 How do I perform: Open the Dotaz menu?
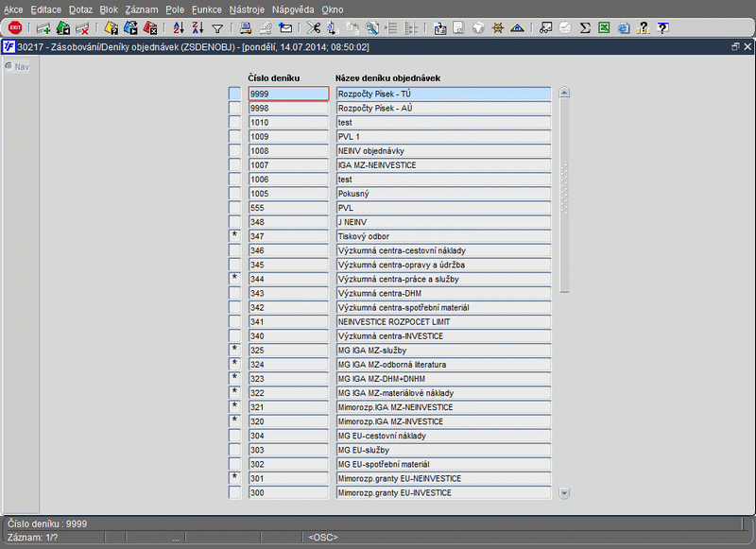pos(80,9)
